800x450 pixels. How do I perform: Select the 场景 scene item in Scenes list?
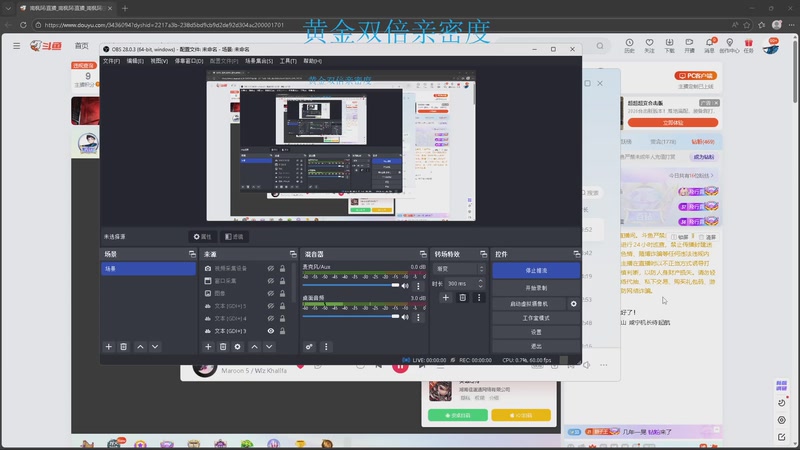148,268
